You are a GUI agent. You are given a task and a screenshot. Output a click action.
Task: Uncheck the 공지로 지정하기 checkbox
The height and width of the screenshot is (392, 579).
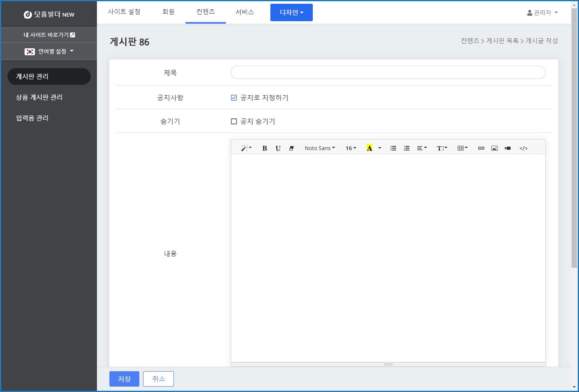coord(234,98)
